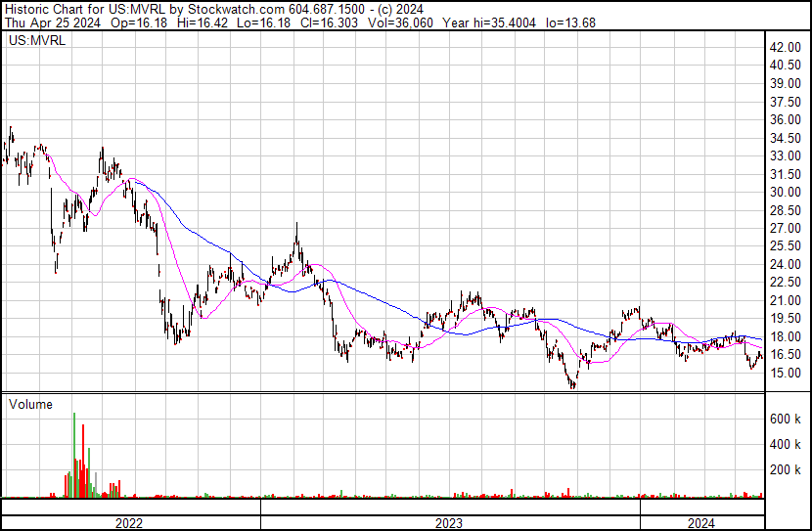This screenshot has height=531, width=812.
Task: Click the lowest price candle in late 2023
Action: click(x=572, y=385)
